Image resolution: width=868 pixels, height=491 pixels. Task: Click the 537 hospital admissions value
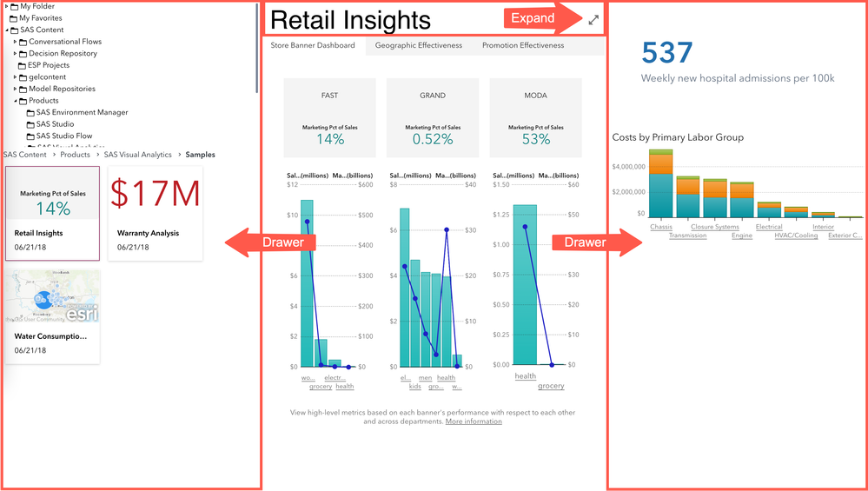coord(667,53)
